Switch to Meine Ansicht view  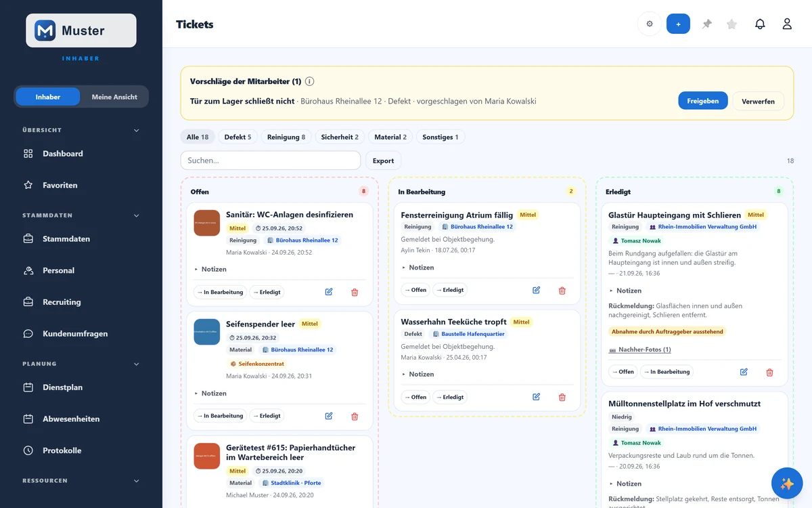pos(114,97)
